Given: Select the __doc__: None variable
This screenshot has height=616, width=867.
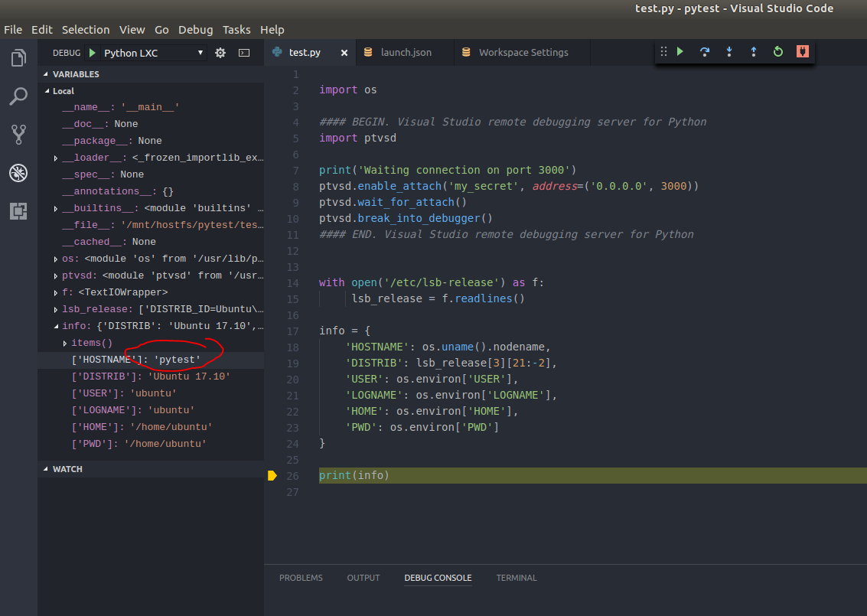Looking at the screenshot, I should [151, 124].
